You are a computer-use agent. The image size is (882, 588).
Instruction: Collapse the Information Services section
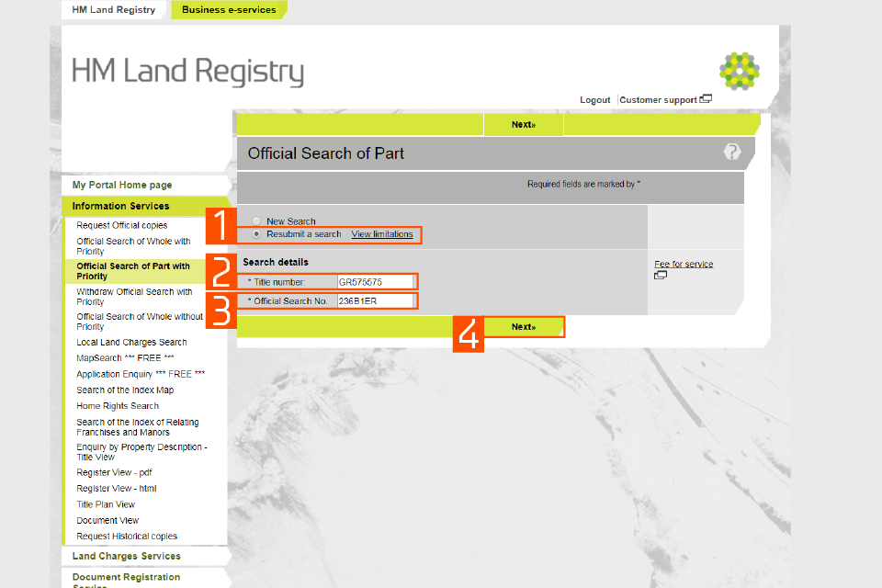point(121,207)
